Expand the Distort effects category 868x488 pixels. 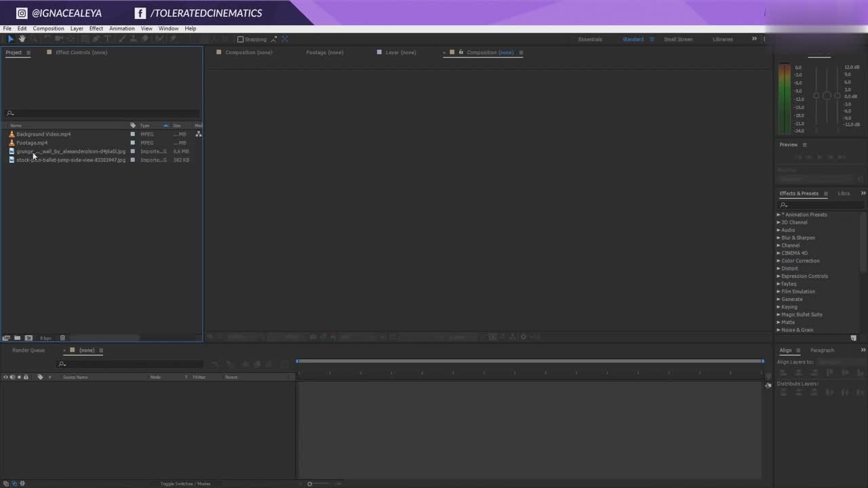778,268
